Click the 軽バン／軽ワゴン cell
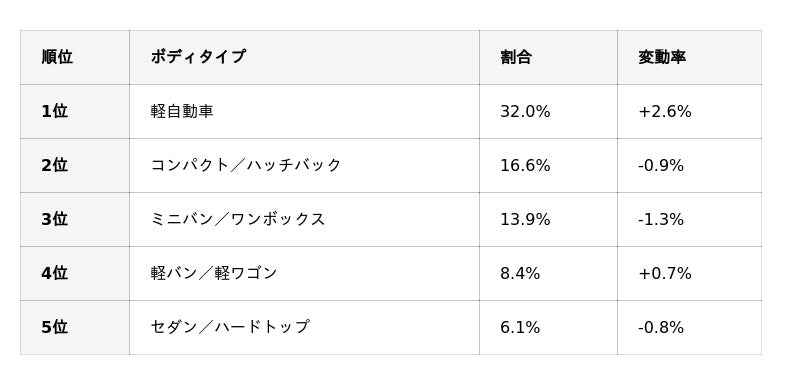 click(x=304, y=273)
